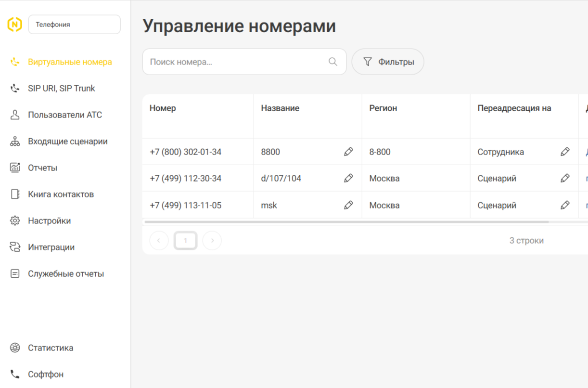Screen dimensions: 588x388
Task: Open Книга контактов in sidebar
Action: pyautogui.click(x=61, y=194)
